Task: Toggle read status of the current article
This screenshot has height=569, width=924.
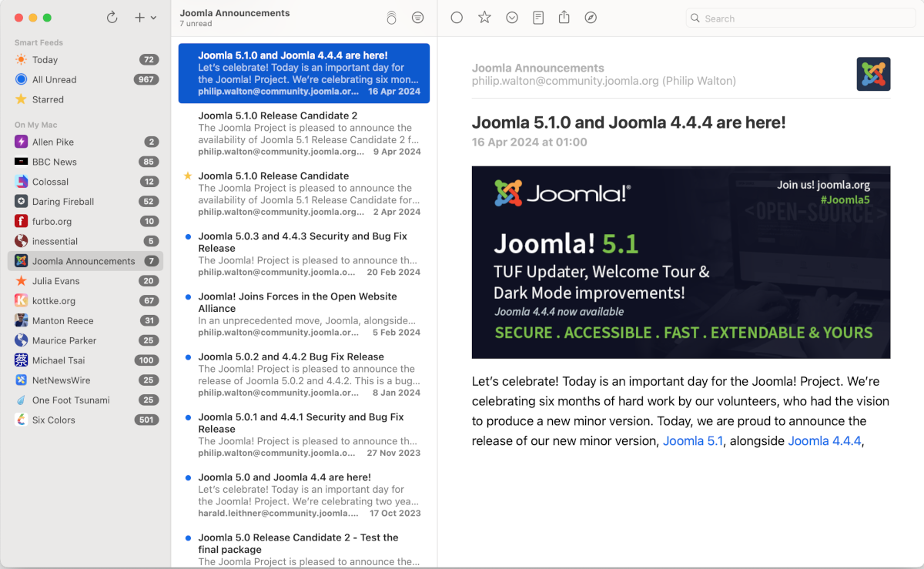Action: click(457, 17)
